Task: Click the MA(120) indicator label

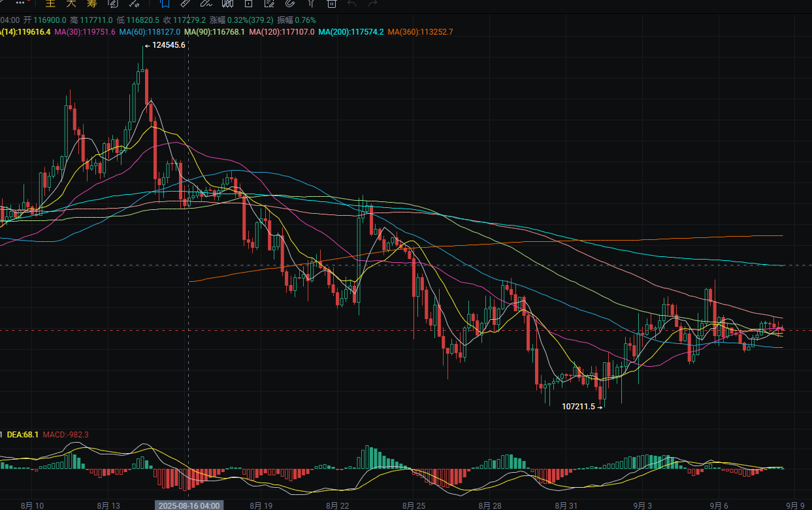Action: click(282, 32)
